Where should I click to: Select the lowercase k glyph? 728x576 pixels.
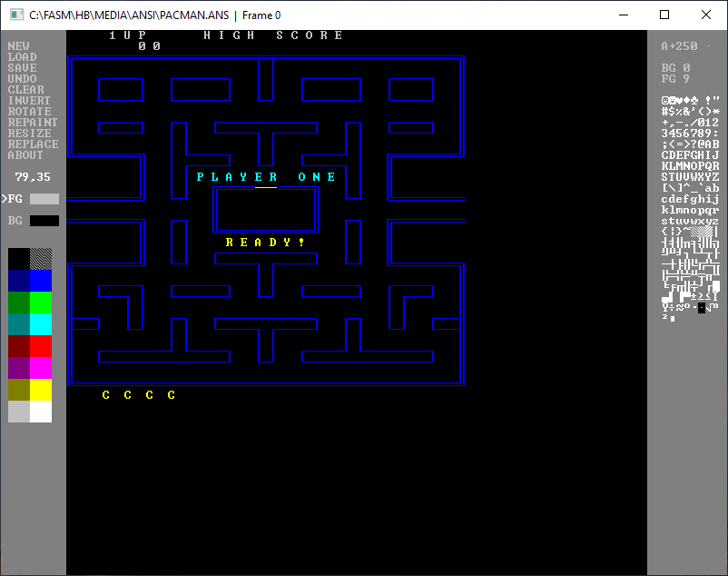tap(664, 210)
